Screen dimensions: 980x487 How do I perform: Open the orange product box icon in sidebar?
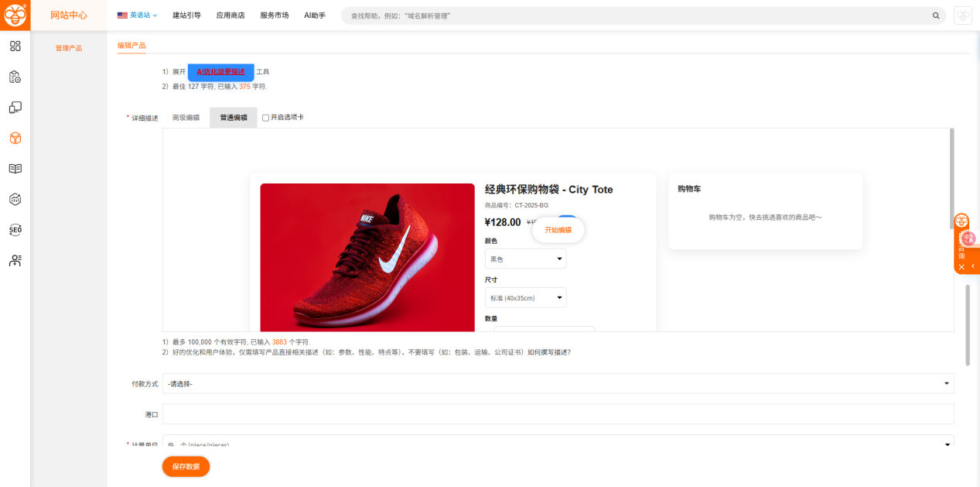15,138
